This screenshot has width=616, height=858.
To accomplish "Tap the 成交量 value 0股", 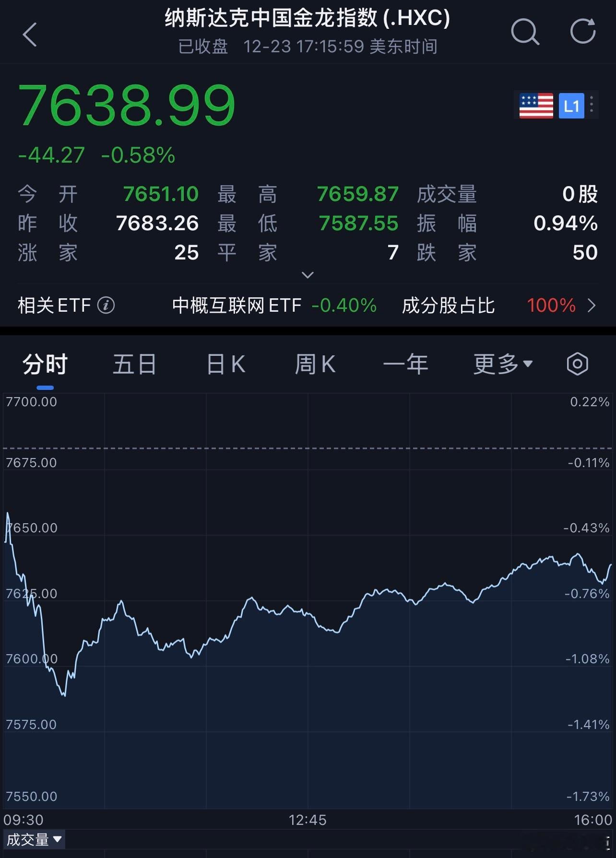I will click(580, 194).
